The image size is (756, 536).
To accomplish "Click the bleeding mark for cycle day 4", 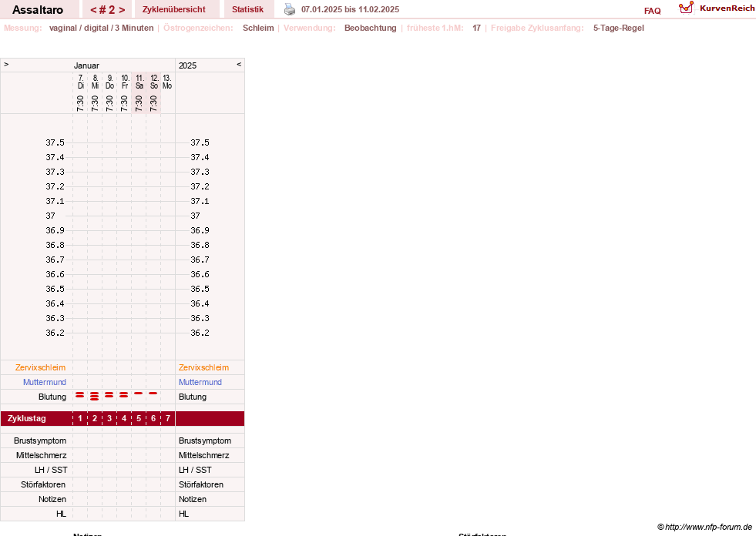I will (x=124, y=395).
